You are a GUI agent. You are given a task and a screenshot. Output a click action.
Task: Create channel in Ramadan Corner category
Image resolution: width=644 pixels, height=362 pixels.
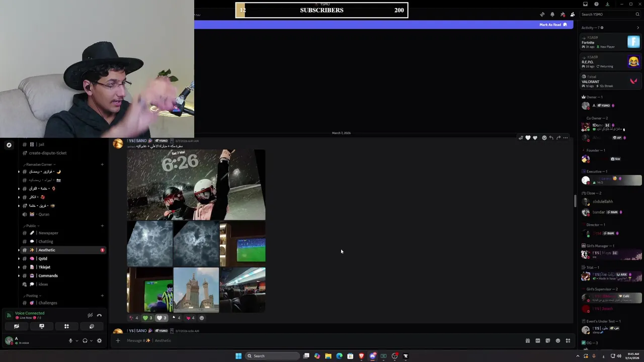point(102,164)
